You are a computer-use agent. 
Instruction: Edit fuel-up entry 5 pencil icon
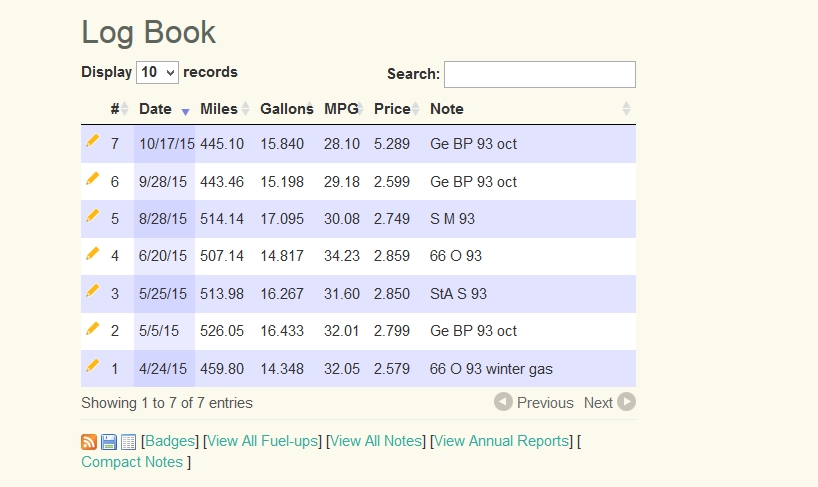pos(92,215)
